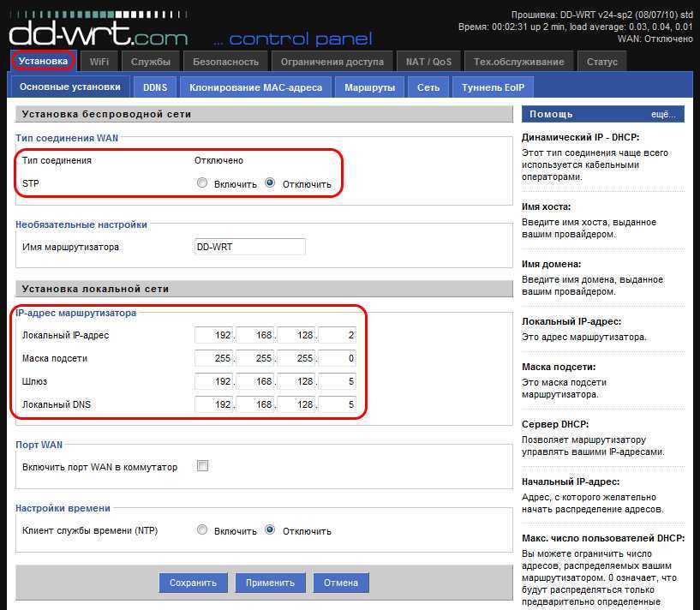Open the Туннель EoIP sub-tab
Image resolution: width=700 pixels, height=610 pixels.
coord(493,87)
